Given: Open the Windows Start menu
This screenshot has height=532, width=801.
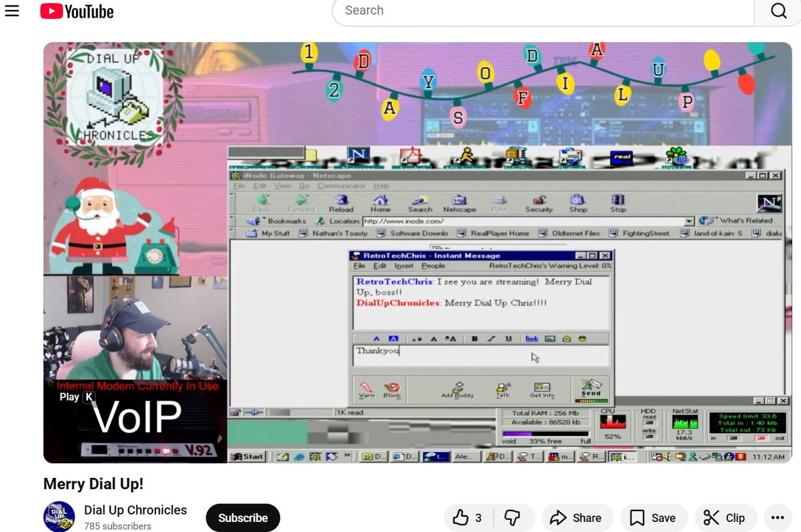Looking at the screenshot, I should pos(247,457).
